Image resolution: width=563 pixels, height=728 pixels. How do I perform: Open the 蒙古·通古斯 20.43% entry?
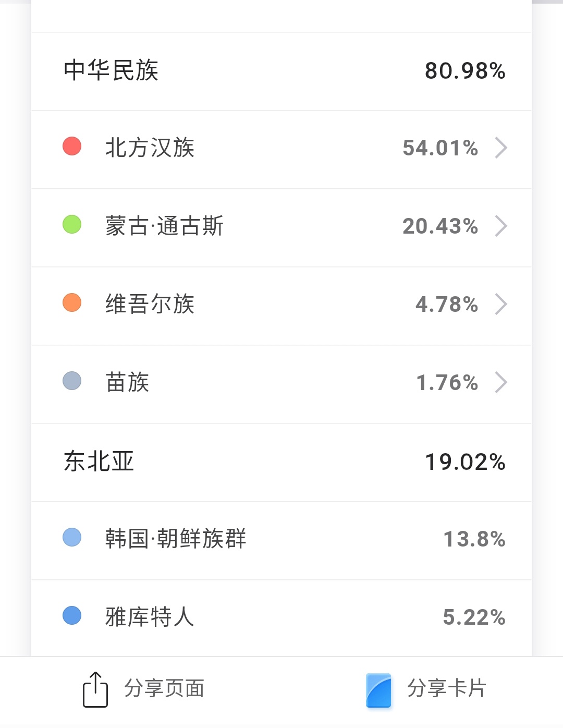(x=281, y=226)
